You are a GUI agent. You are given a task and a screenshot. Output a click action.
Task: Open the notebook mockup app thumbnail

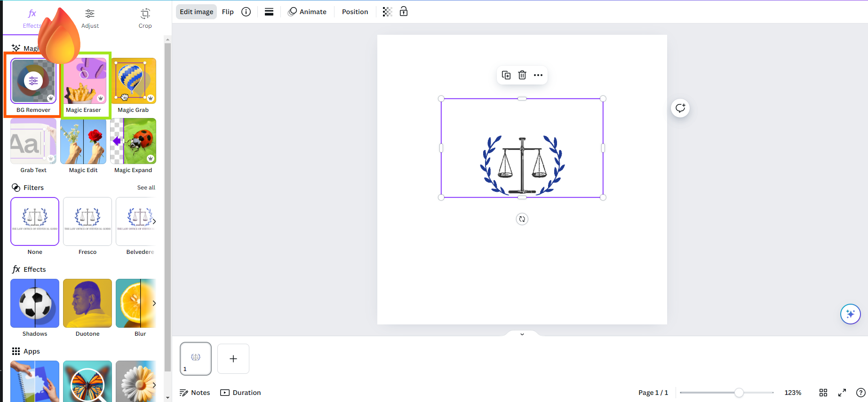click(x=35, y=381)
